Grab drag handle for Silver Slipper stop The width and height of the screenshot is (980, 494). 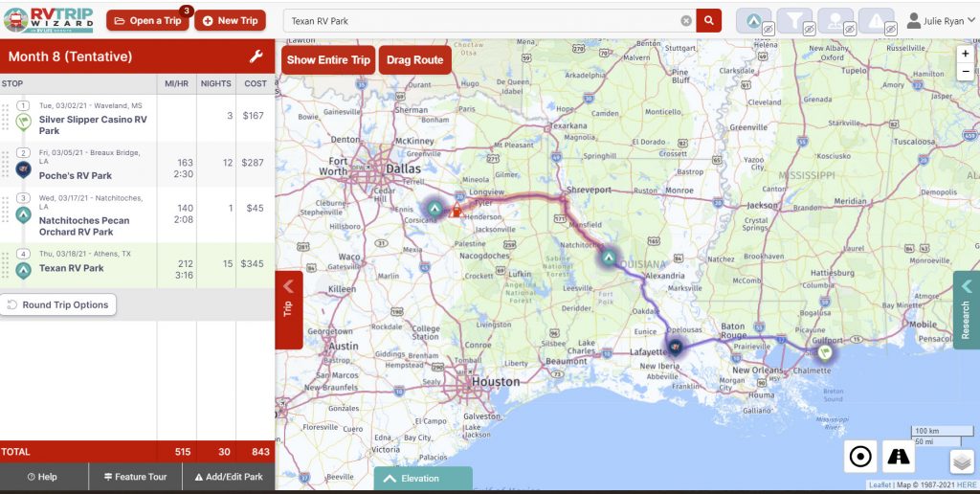pyautogui.click(x=5, y=117)
